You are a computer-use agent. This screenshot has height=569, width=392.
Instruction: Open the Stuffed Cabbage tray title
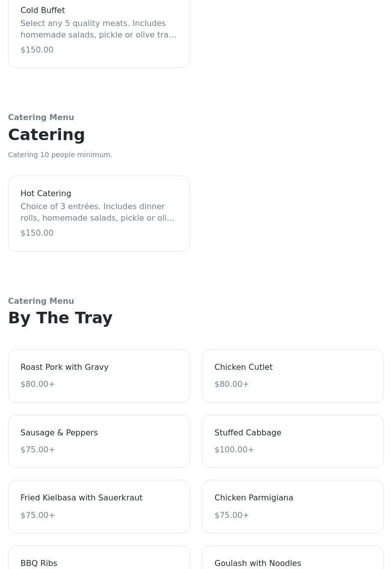247,432
